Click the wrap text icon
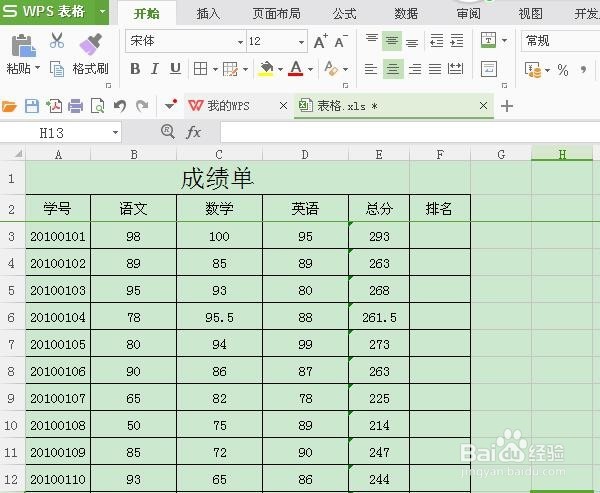600x493 pixels. pyautogui.click(x=489, y=69)
